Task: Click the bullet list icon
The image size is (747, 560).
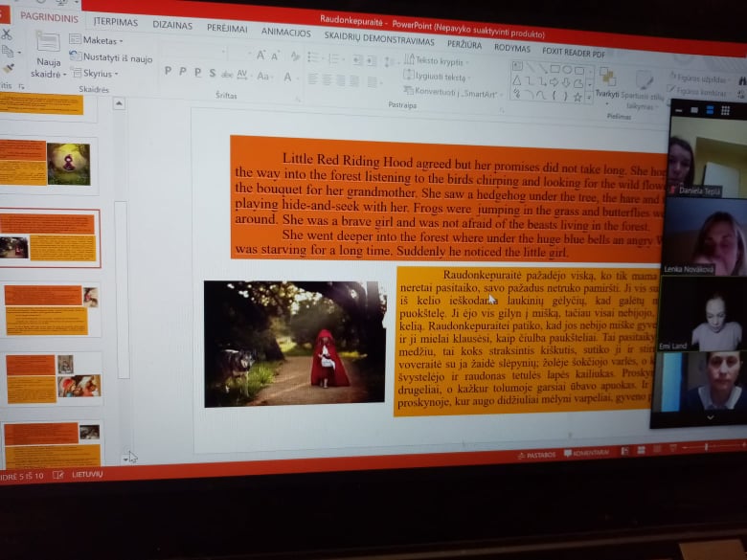Action: [314, 57]
